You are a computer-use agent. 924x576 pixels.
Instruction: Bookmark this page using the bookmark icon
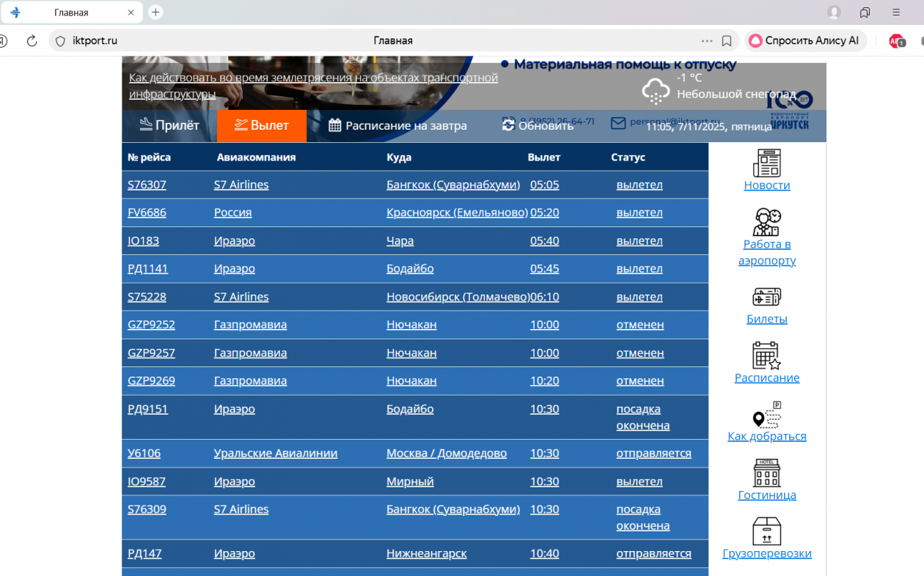coord(727,41)
